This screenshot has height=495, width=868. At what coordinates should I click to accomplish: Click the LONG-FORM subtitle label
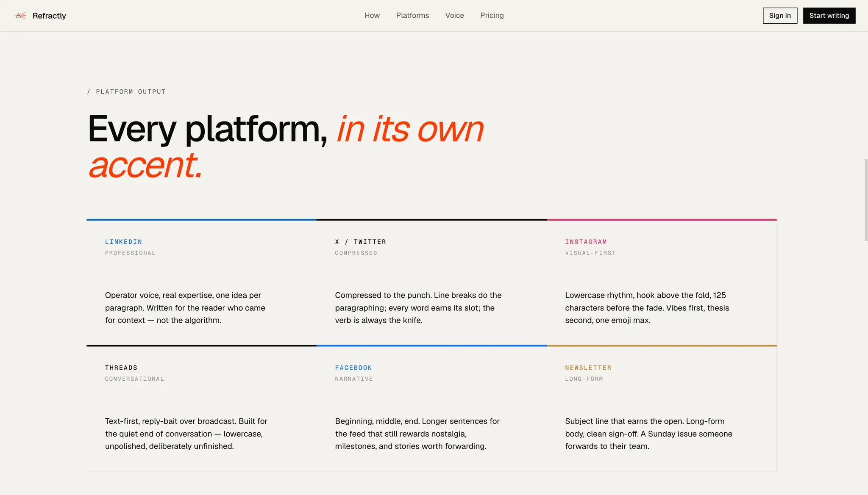pos(584,379)
